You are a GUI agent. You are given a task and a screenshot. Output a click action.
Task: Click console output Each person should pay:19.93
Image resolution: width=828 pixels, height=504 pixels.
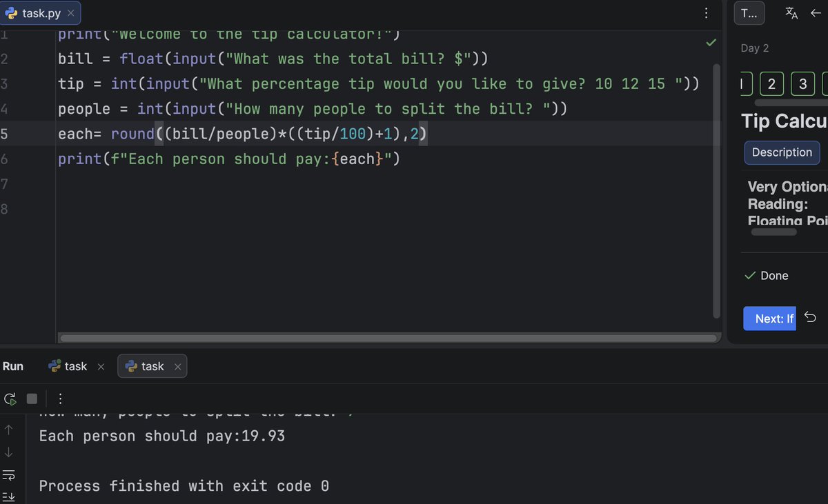[x=162, y=436]
